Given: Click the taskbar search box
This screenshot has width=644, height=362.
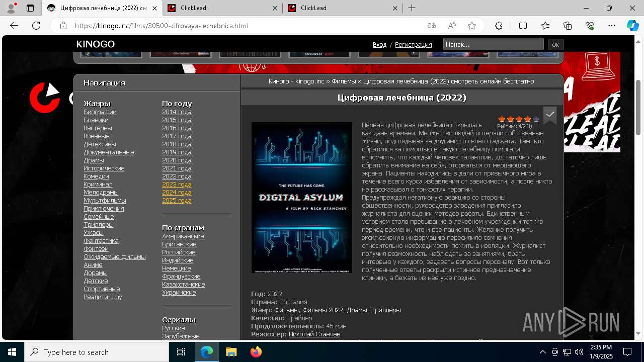Looking at the screenshot, I should pos(97,352).
